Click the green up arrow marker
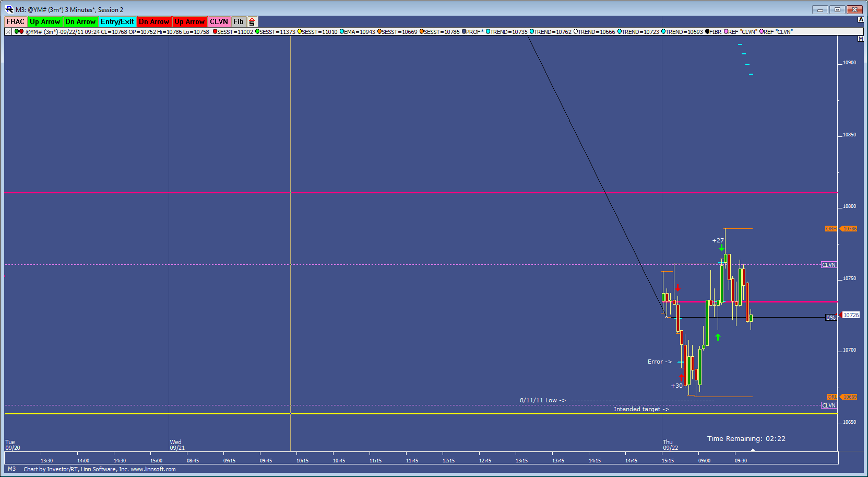Viewport: 868px width, 477px height. coord(718,337)
